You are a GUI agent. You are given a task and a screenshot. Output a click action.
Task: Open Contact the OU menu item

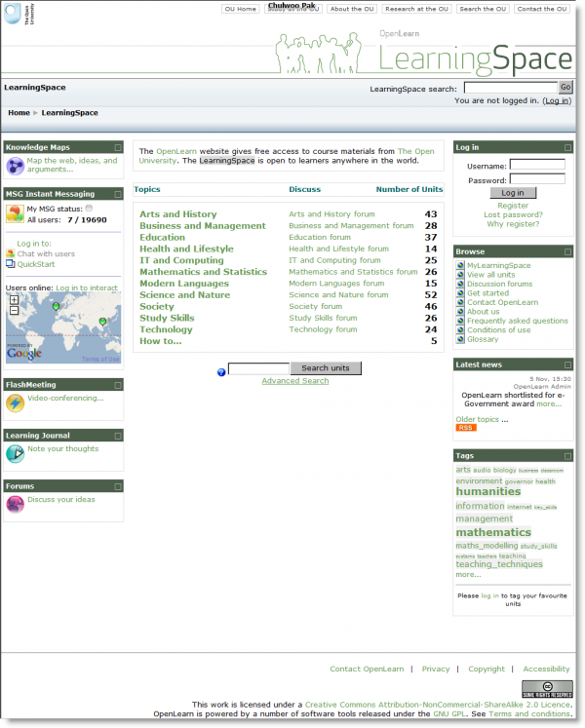542,9
